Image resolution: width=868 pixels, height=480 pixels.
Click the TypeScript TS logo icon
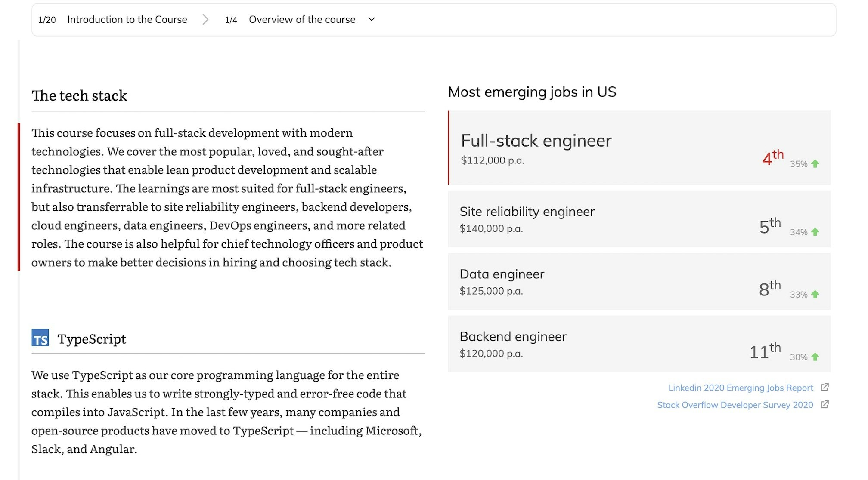40,338
